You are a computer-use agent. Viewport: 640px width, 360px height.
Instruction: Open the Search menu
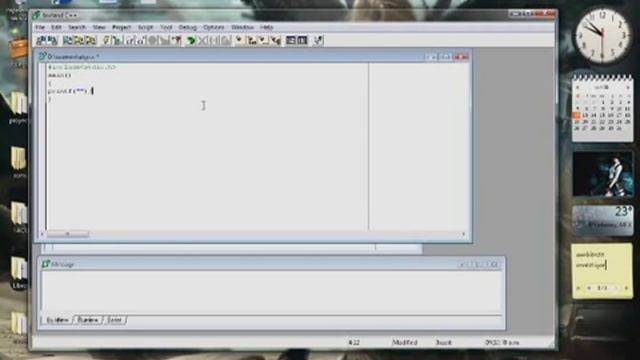click(x=77, y=27)
